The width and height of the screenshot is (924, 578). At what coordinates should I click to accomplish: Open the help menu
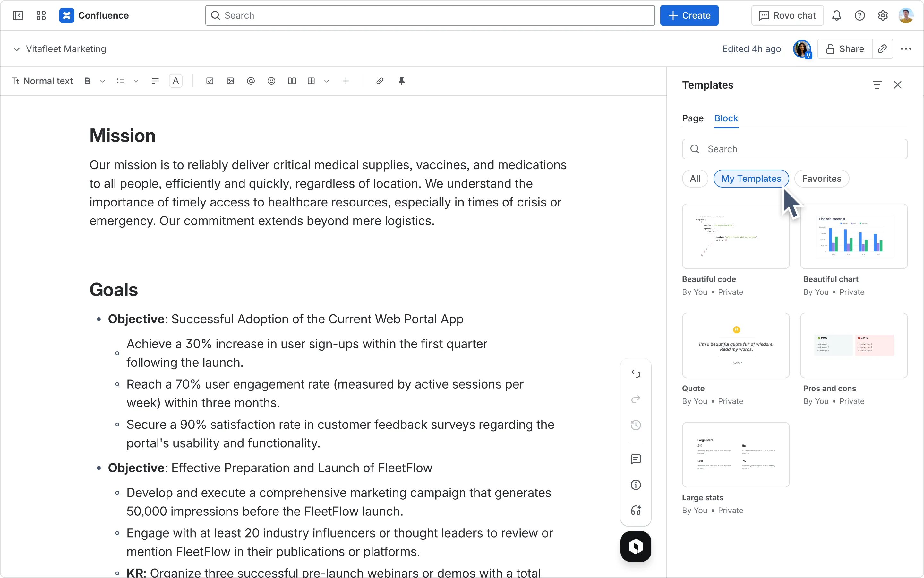tap(860, 15)
